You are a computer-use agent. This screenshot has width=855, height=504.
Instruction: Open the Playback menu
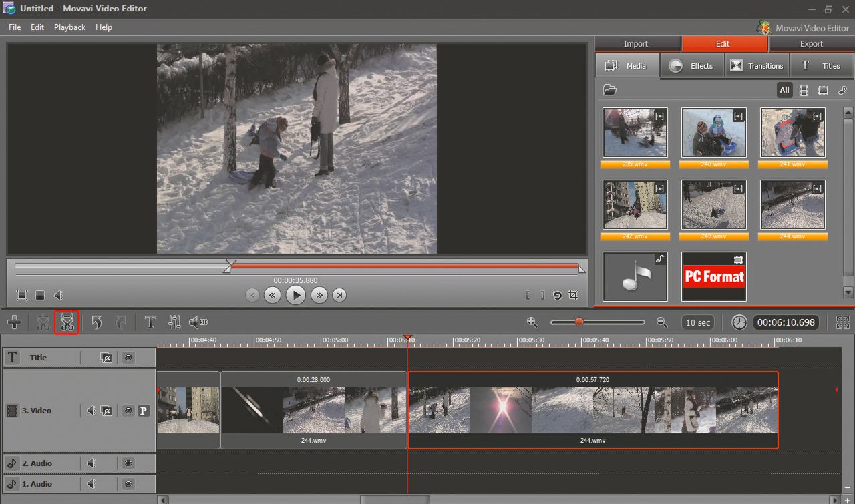click(70, 27)
